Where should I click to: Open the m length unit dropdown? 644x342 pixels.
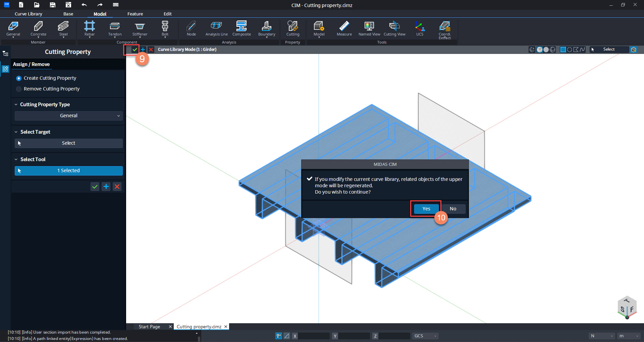point(629,336)
